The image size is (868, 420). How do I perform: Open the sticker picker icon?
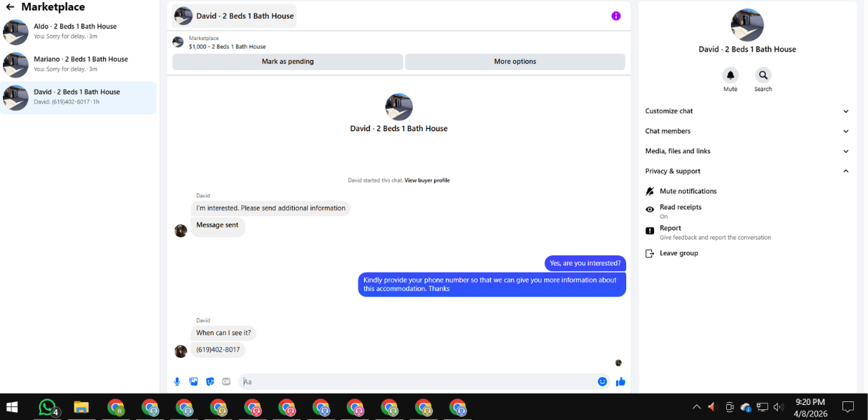(x=210, y=382)
